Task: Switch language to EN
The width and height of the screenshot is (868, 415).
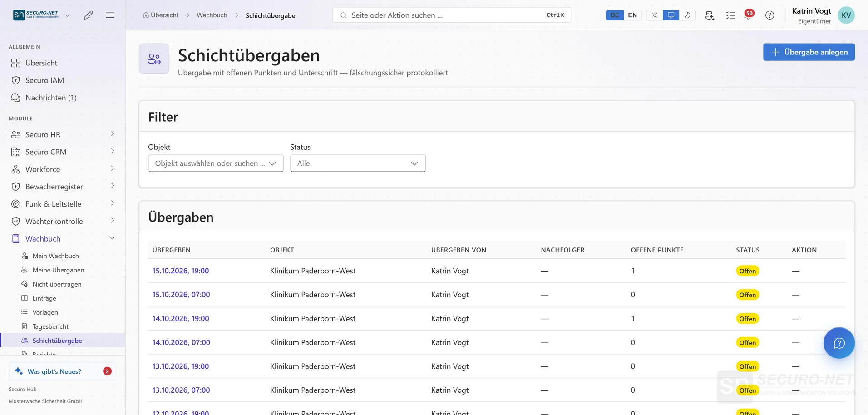Action: point(632,15)
